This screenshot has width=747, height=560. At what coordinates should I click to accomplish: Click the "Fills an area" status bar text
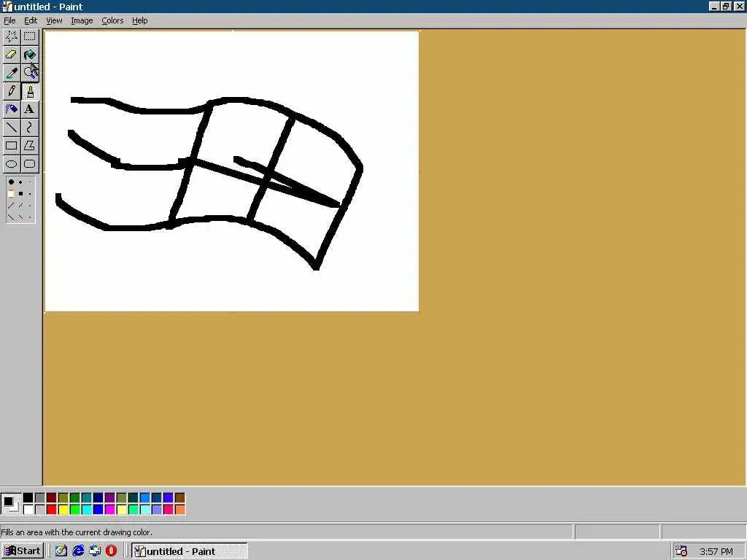[x=76, y=532]
